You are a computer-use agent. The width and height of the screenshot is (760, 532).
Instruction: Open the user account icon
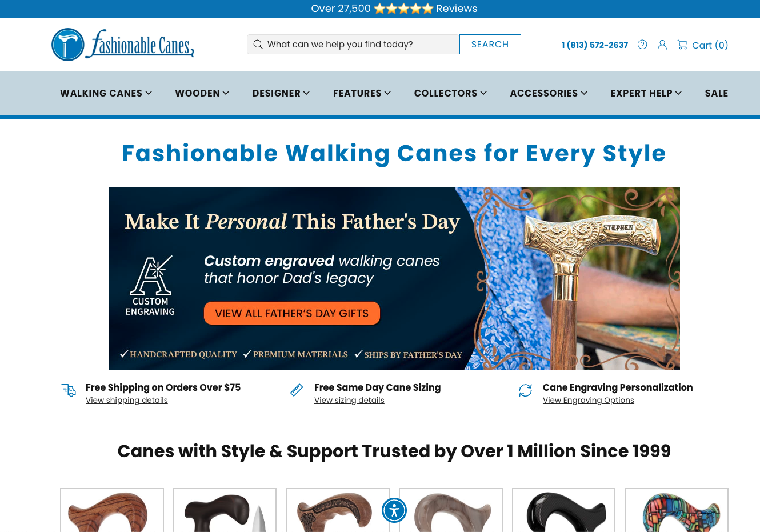(662, 45)
